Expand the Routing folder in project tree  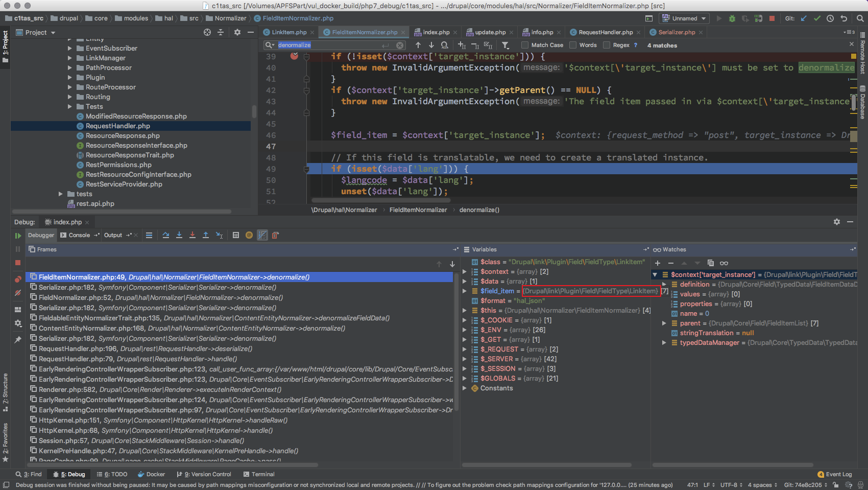click(x=70, y=97)
